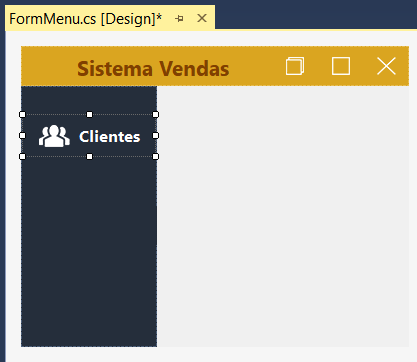Click the top-middle sizing handle of Clientes
This screenshot has height=362, width=417.
coord(89,115)
